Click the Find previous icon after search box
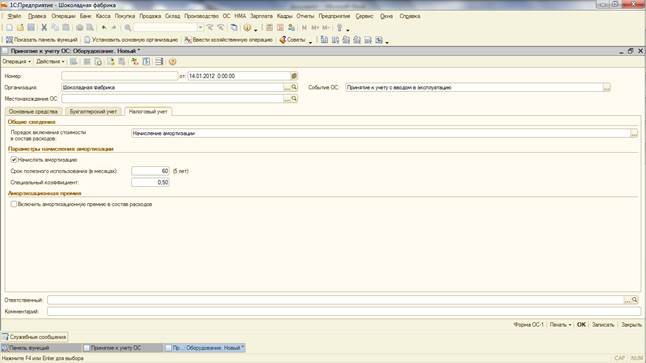Screen dimensions: 646x363 [x=220, y=28]
